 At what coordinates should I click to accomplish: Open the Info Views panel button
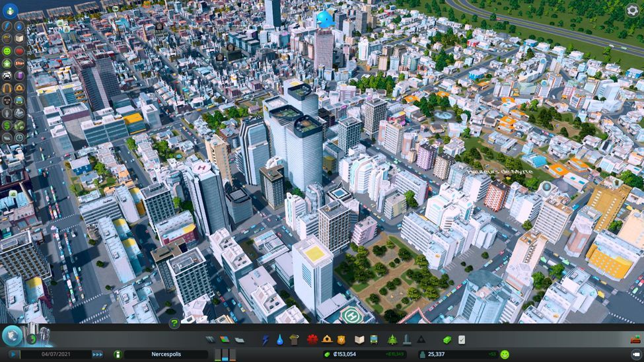[10, 11]
